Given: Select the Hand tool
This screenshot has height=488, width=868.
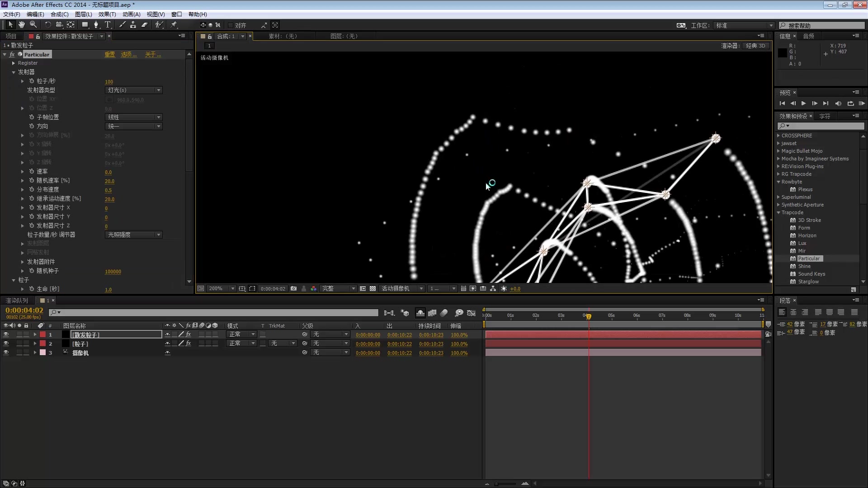Looking at the screenshot, I should (21, 25).
